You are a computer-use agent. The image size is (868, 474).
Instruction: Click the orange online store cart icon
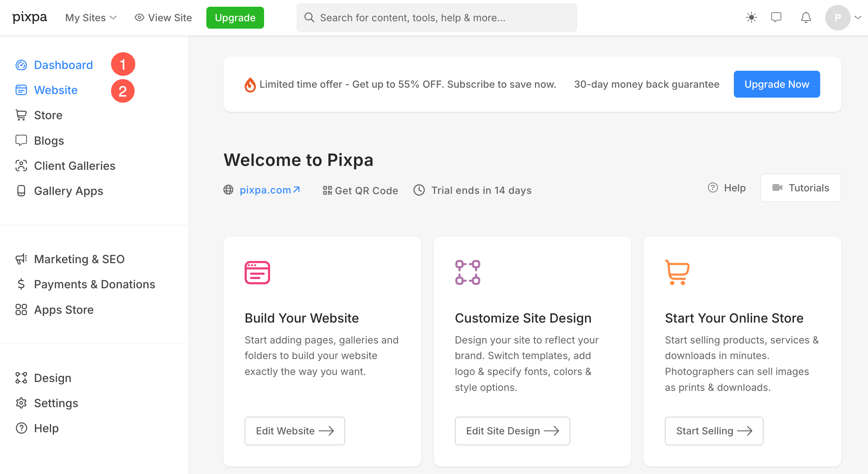click(x=677, y=272)
